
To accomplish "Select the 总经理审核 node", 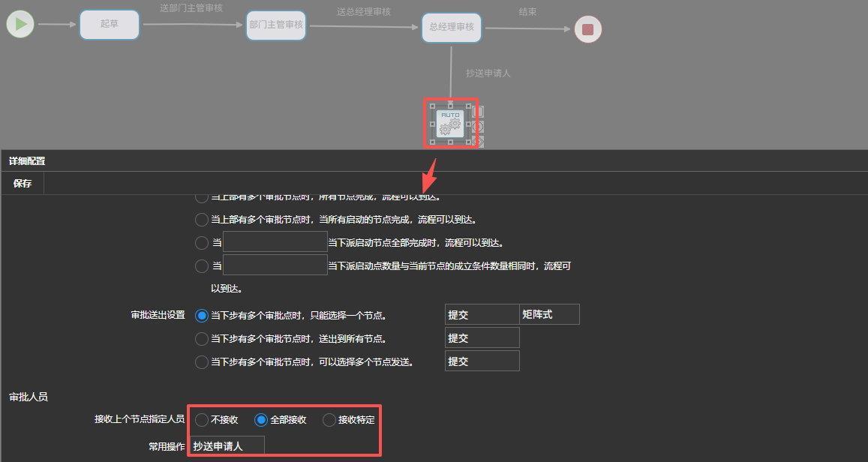I will click(451, 27).
